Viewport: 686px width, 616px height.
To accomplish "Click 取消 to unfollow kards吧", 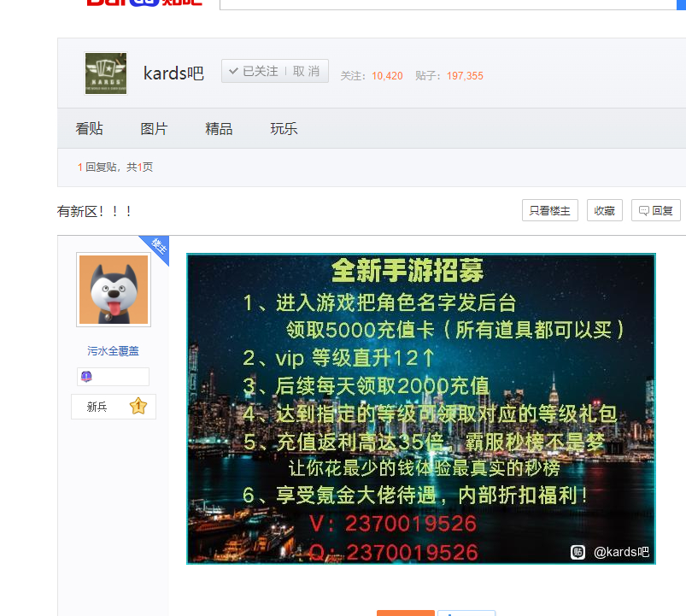I will pyautogui.click(x=306, y=72).
